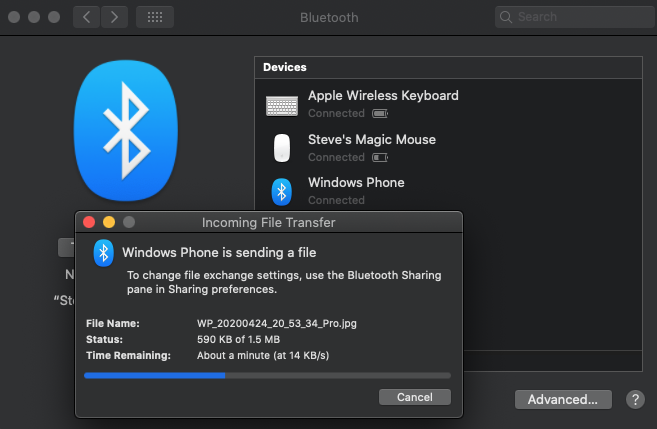Viewport: 657px width, 429px height.
Task: Click the Status label in transfer dialog
Action: coord(104,339)
